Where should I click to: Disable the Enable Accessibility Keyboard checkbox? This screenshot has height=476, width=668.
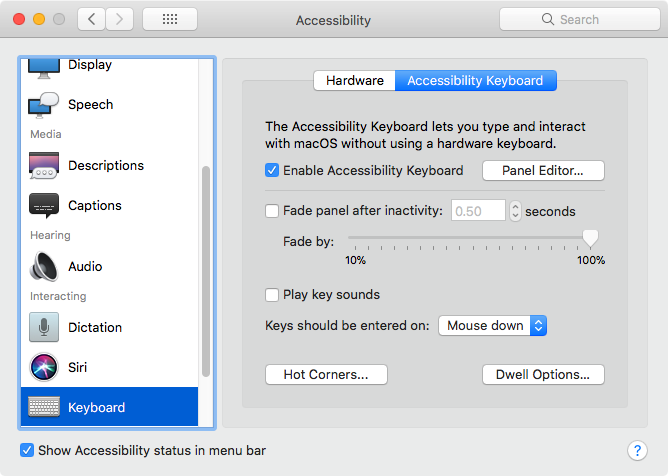click(272, 171)
